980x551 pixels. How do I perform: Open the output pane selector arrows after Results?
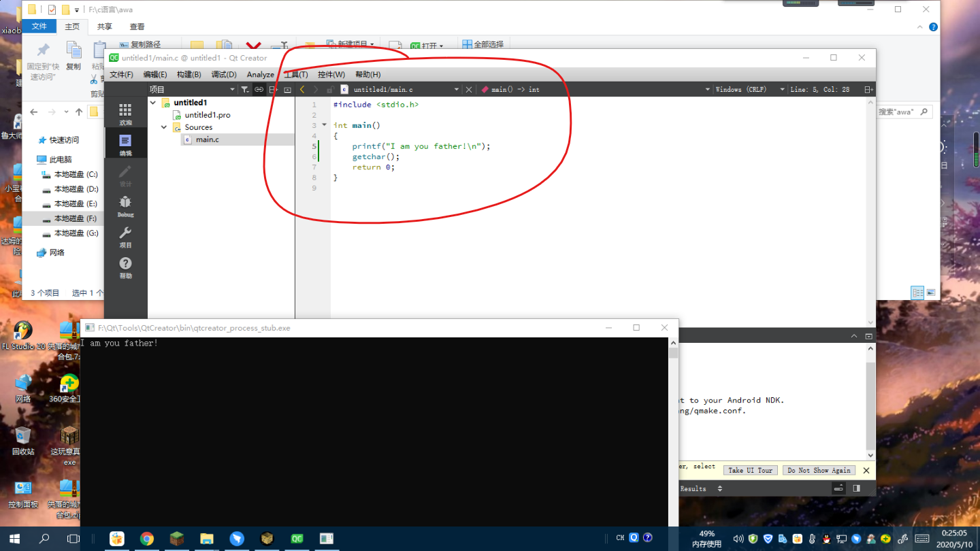coord(719,488)
